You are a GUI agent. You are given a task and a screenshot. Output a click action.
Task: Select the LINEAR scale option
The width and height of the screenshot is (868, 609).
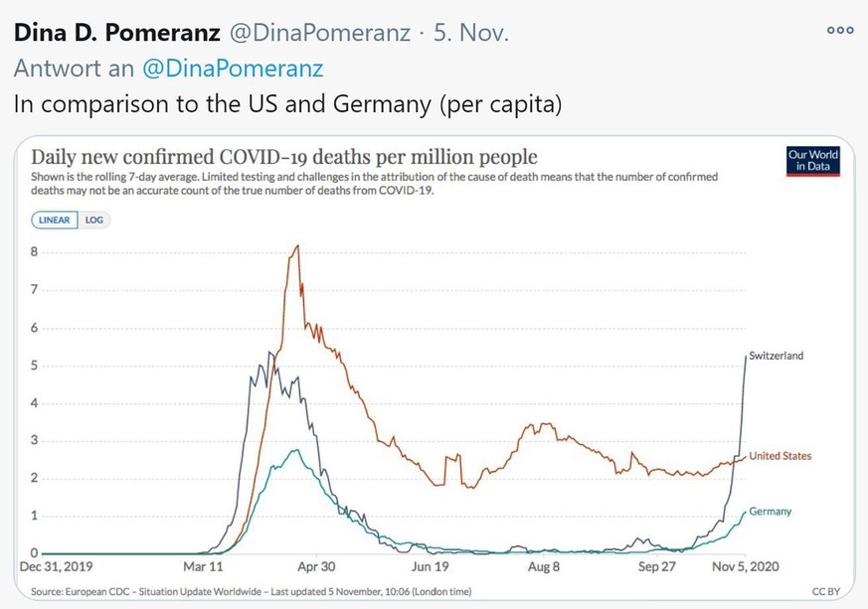(x=54, y=220)
